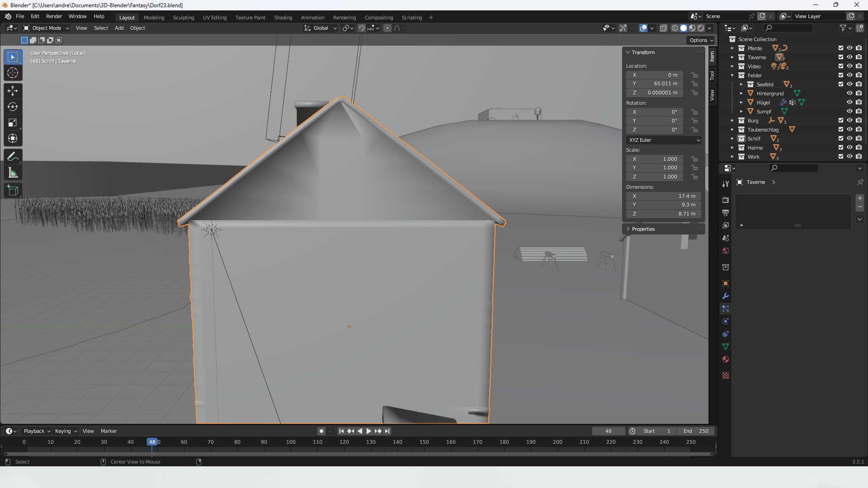Viewport: 868px width, 488px height.
Task: Select the Rotate tool
Action: point(13,107)
